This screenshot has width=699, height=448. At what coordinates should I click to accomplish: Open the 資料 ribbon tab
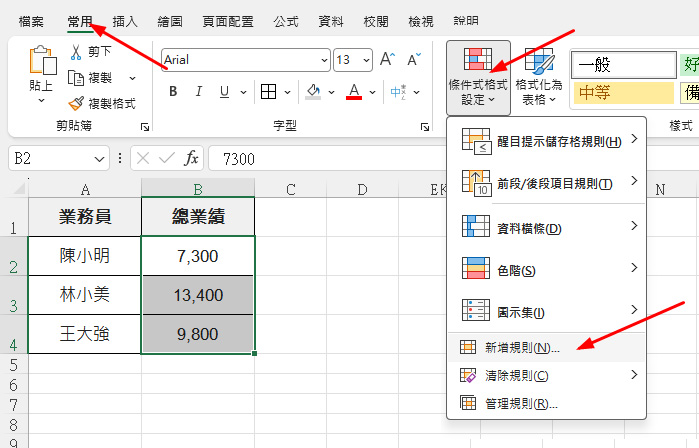coord(331,21)
